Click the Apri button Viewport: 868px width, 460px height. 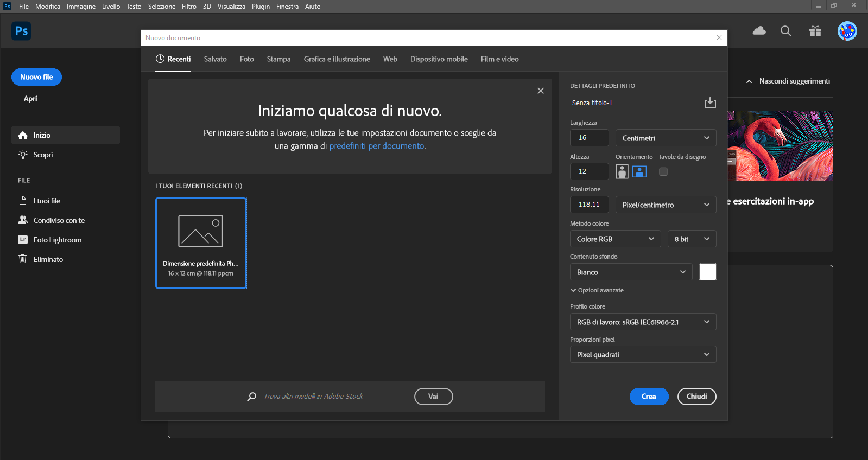pos(30,99)
